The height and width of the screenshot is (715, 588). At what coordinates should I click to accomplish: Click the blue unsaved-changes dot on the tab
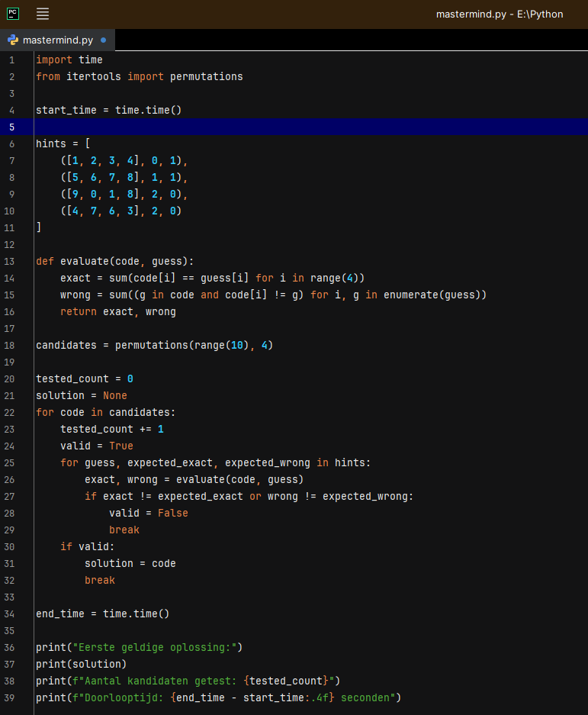104,40
